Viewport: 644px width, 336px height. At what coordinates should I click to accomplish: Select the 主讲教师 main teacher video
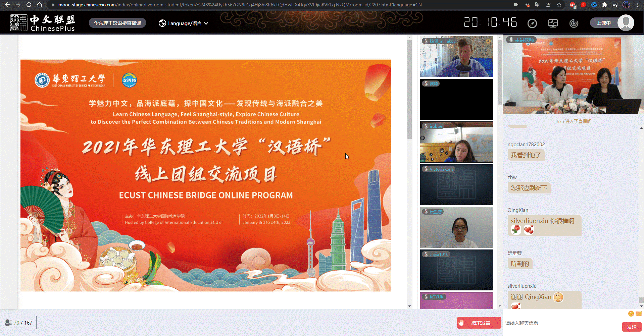coord(573,75)
